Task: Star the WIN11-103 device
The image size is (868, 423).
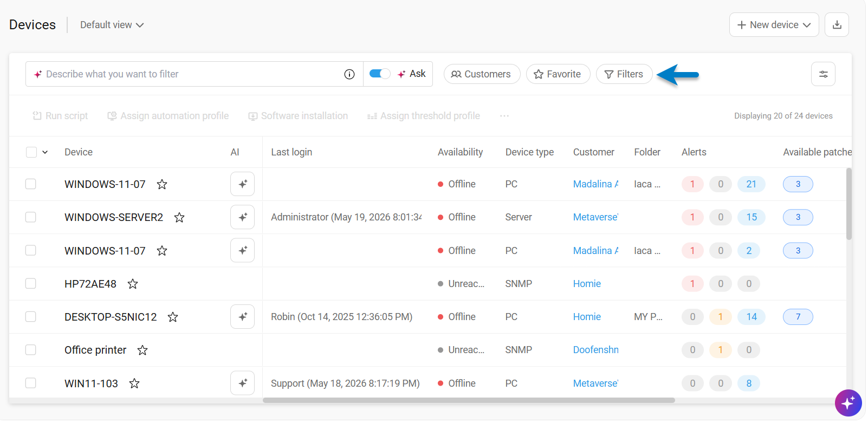Action: click(x=134, y=383)
